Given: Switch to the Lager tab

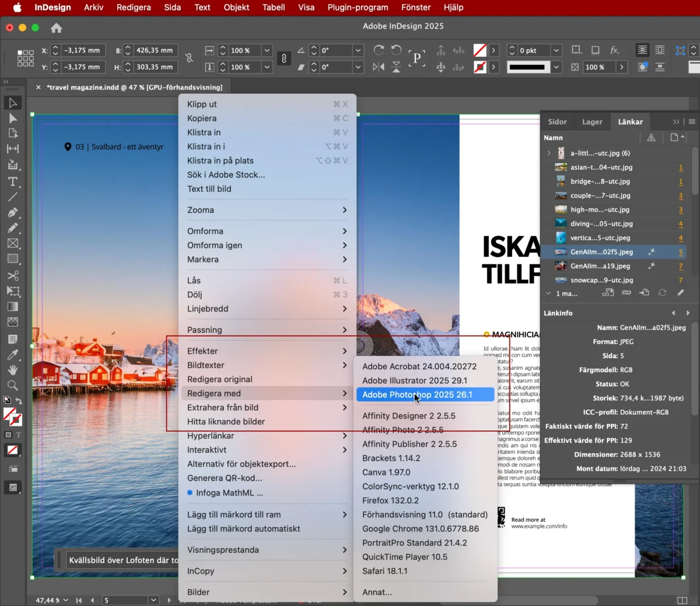Looking at the screenshot, I should (x=592, y=122).
